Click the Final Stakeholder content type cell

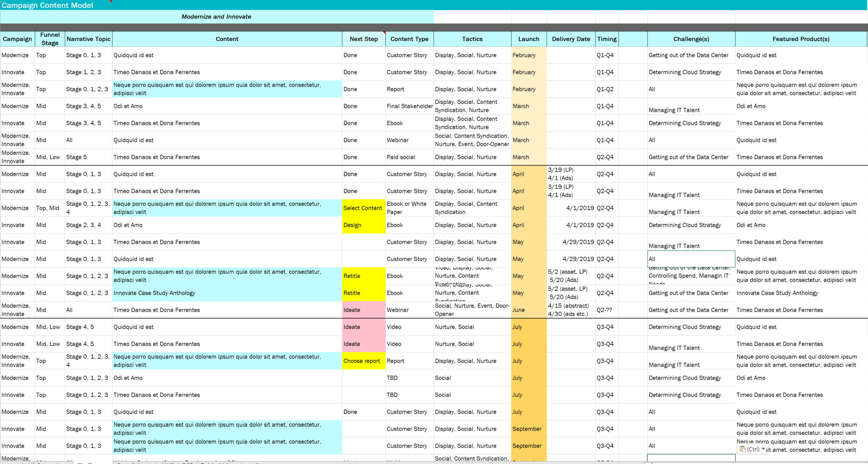409,106
